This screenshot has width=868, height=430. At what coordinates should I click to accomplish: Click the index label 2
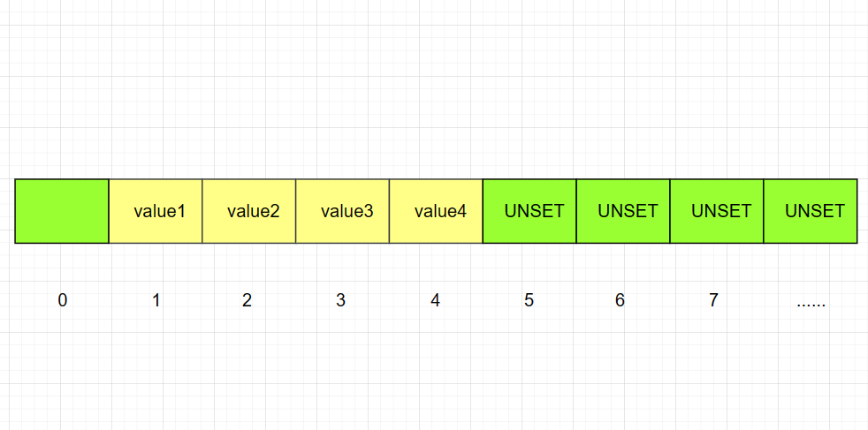pyautogui.click(x=247, y=300)
